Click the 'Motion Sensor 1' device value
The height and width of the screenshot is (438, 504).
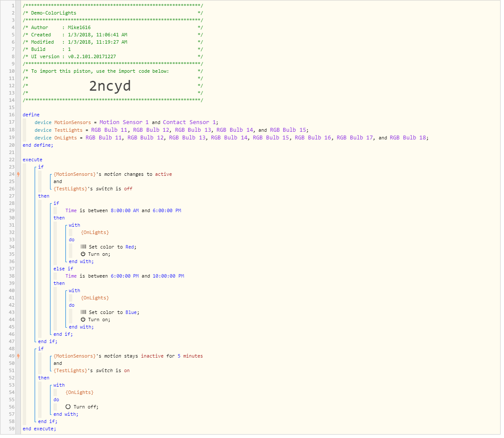pyautogui.click(x=125, y=123)
